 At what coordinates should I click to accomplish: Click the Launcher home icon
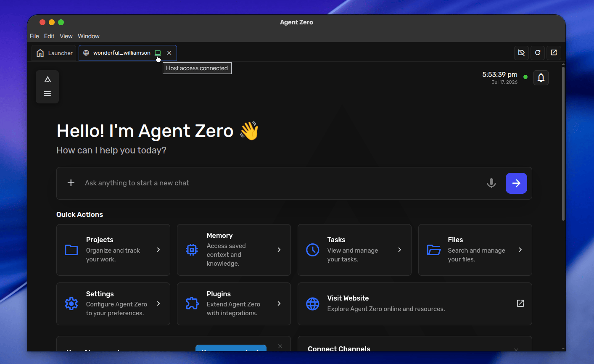(40, 53)
